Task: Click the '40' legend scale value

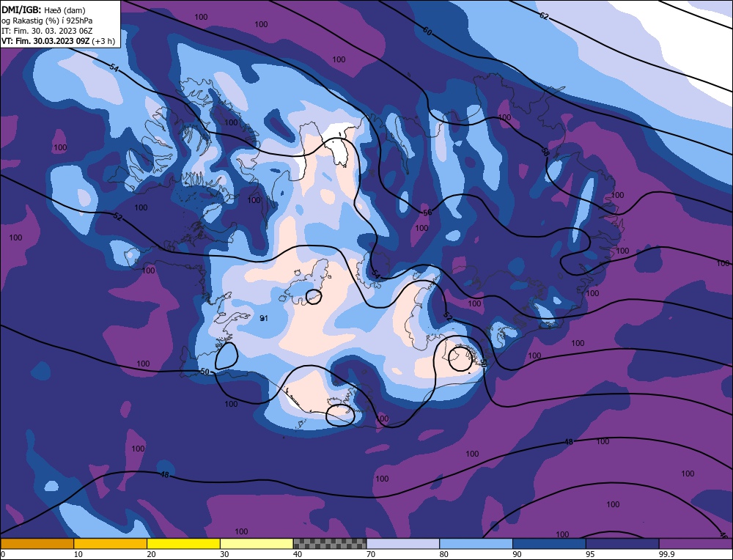Action: (298, 554)
